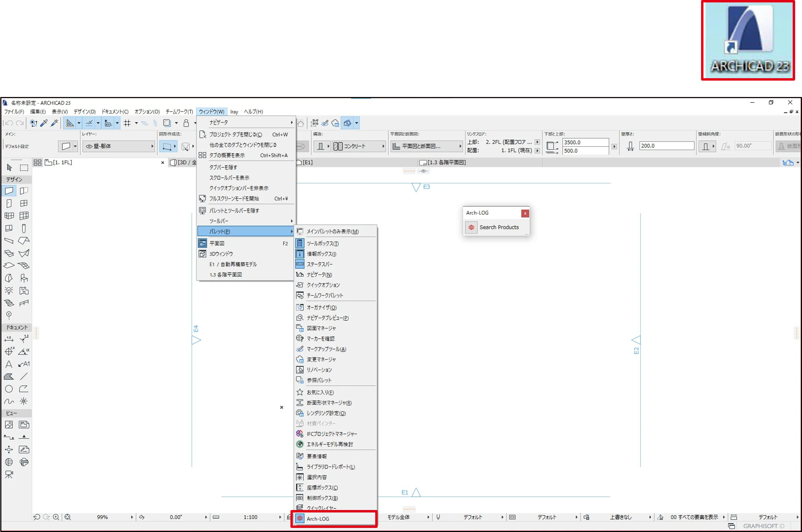
Task: Click the Undo arrow in toolbar
Action: tap(9, 123)
